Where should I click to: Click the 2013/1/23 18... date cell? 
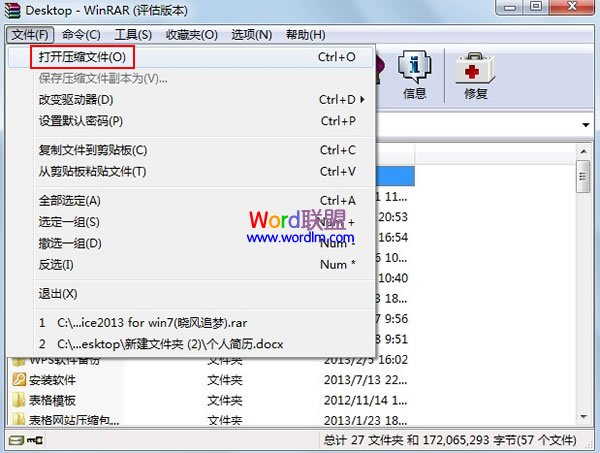(x=365, y=420)
